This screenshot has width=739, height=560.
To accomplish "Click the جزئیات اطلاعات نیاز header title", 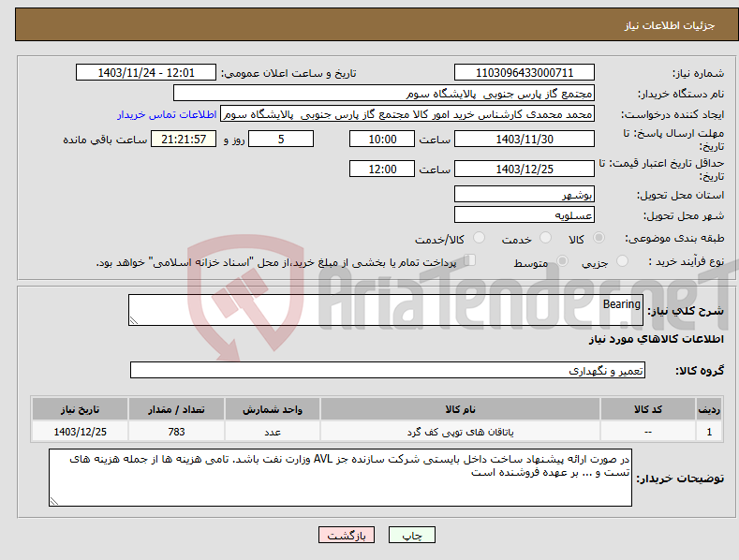I will (x=670, y=25).
